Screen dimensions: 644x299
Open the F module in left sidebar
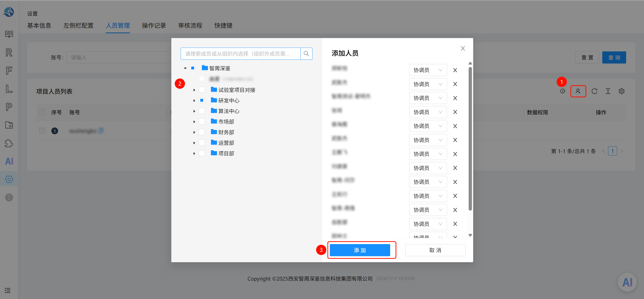[x=9, y=71]
